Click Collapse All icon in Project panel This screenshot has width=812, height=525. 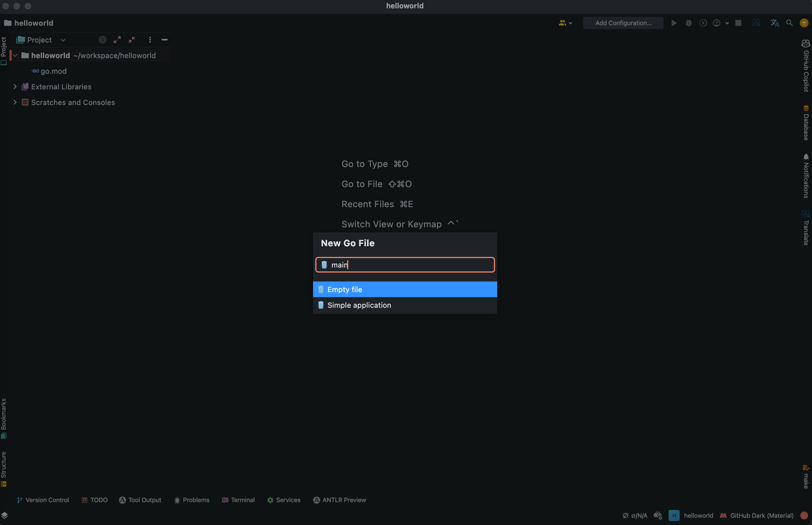[x=132, y=40]
